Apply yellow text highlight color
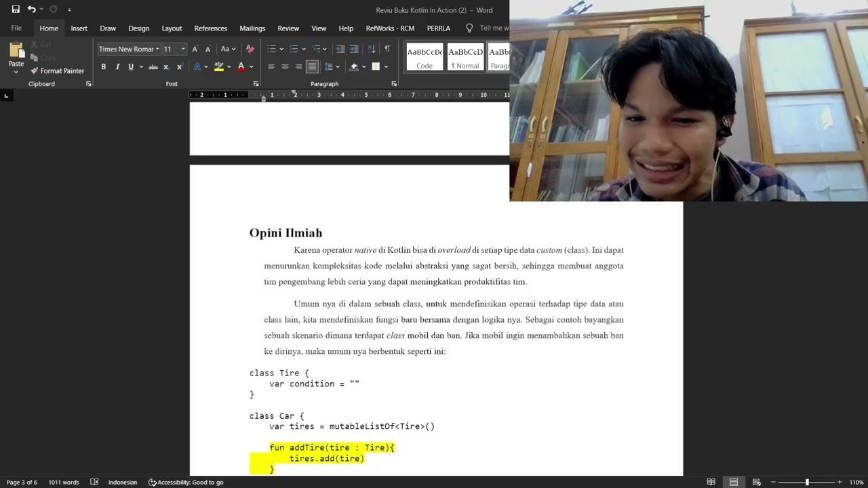Screen dimensions: 868x488 click(x=218, y=66)
